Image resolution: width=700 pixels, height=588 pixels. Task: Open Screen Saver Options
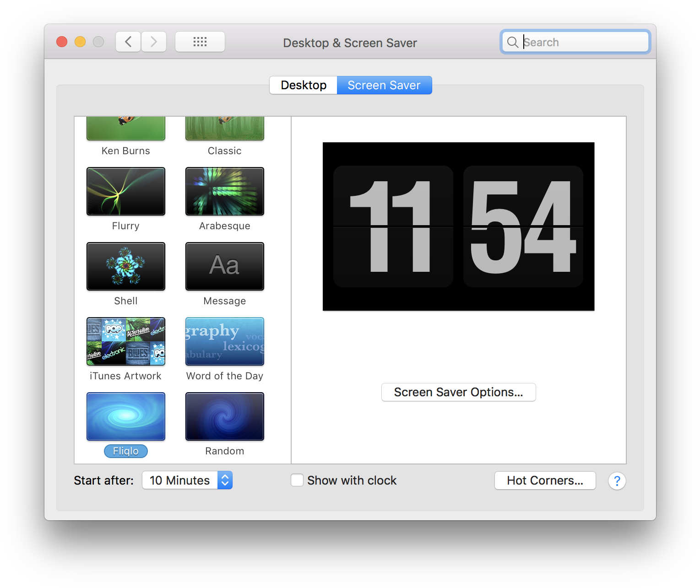coord(458,392)
